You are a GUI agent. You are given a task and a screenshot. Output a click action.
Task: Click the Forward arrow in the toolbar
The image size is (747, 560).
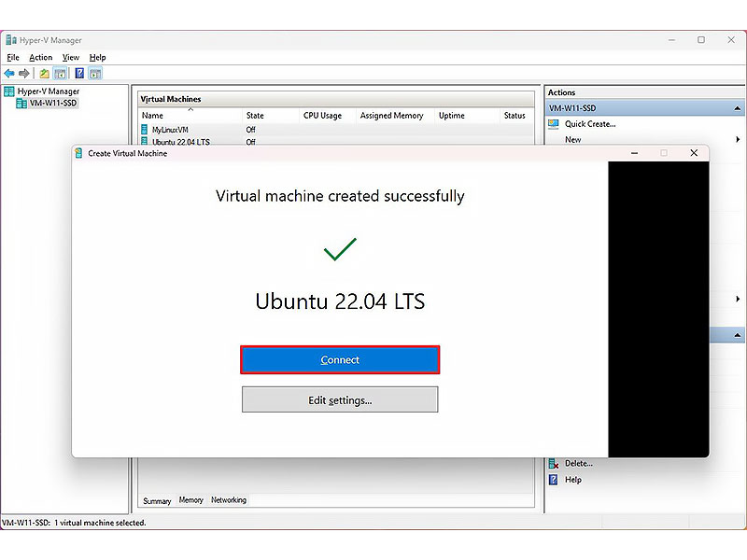click(24, 74)
